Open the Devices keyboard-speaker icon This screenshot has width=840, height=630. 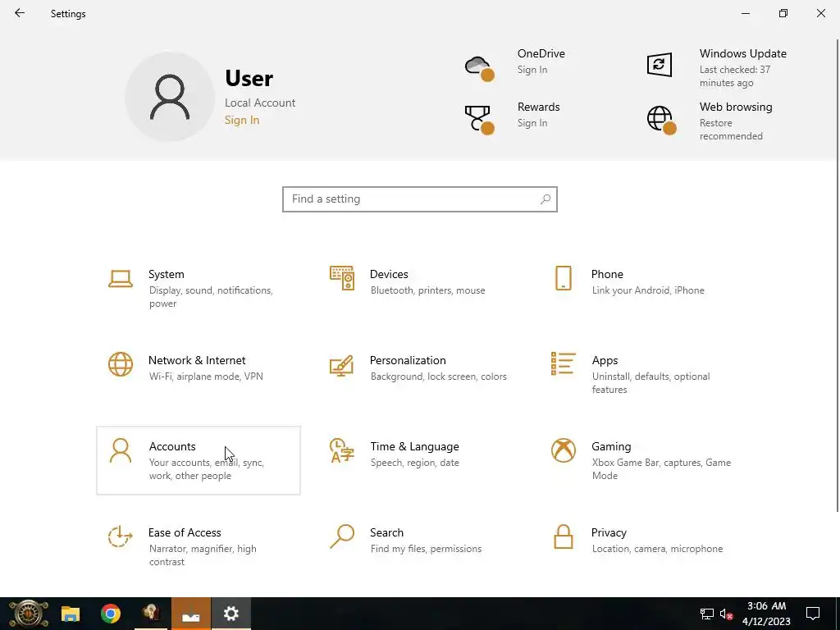342,278
